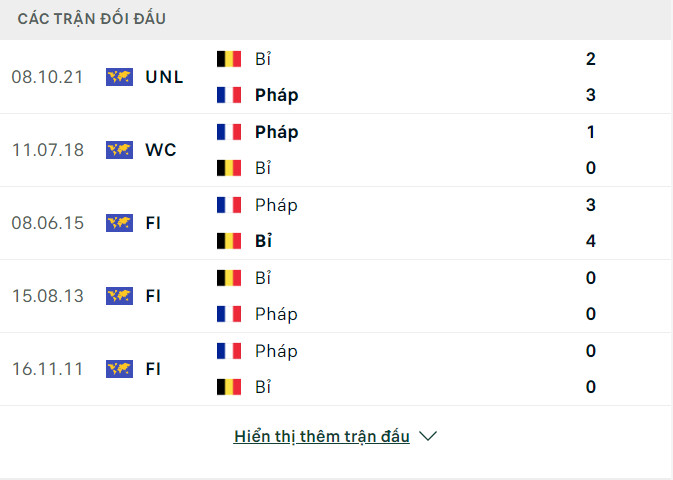Click the world map icon beside UNL
The height and width of the screenshot is (480, 673).
click(119, 77)
